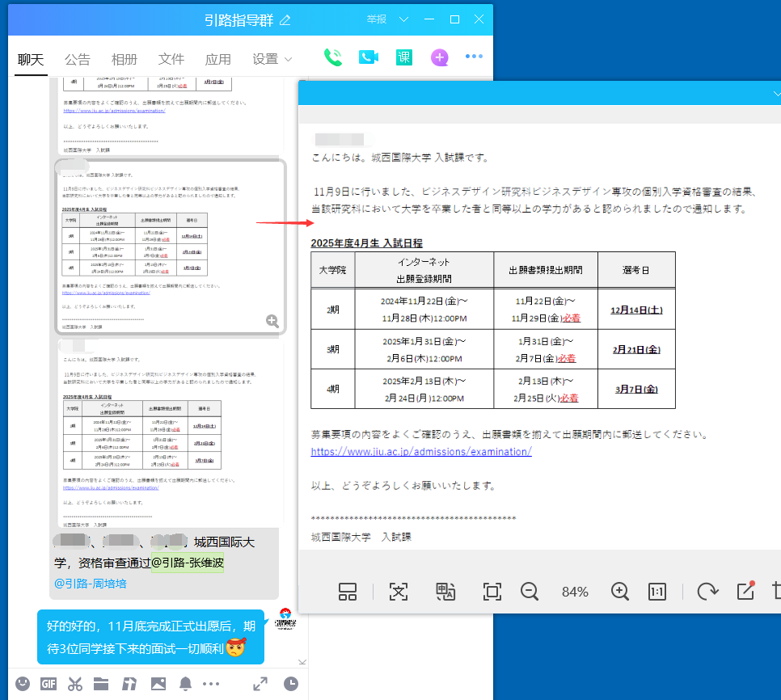Click the @引路-周培培 mention
Screen dimensions: 781x700
click(x=91, y=584)
